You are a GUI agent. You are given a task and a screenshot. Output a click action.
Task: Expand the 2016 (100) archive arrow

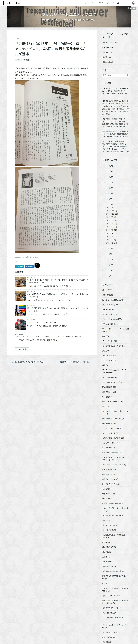(103, 248)
